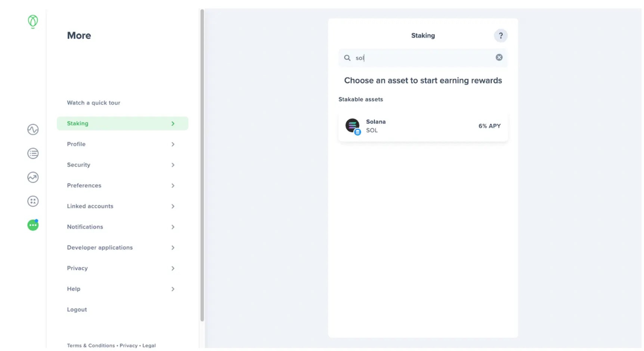Focus the staking search field

click(x=423, y=58)
